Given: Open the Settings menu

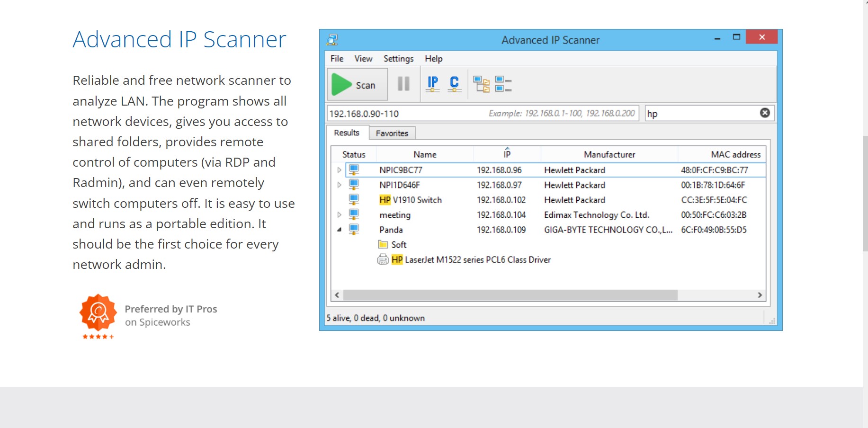Looking at the screenshot, I should coord(398,59).
